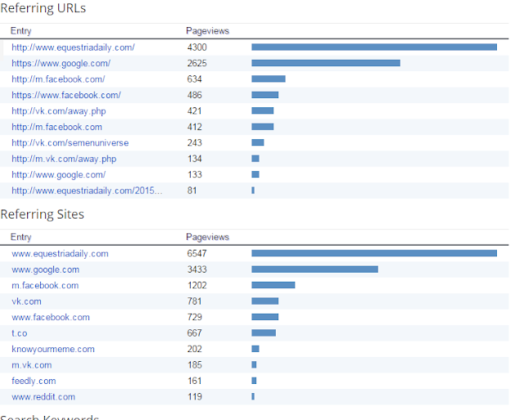This screenshot has width=524, height=420.
Task: Open the m.facebook.com referring site
Action: coord(45,286)
